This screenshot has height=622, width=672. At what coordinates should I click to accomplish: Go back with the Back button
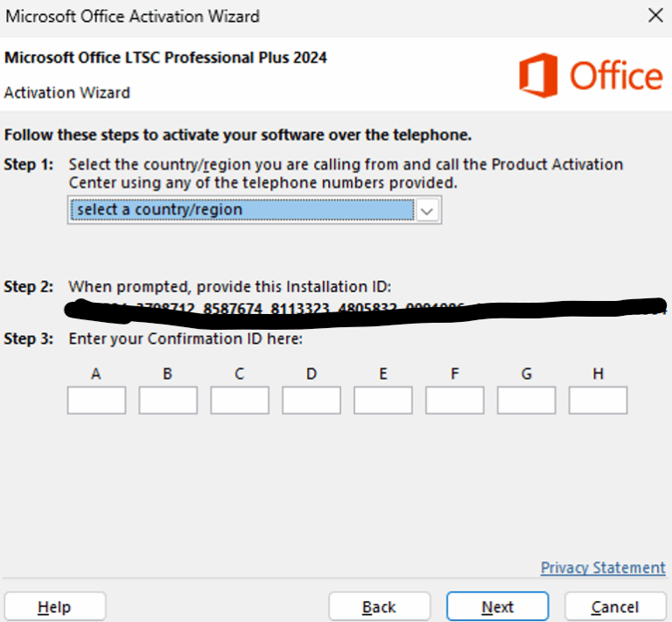pos(379,607)
